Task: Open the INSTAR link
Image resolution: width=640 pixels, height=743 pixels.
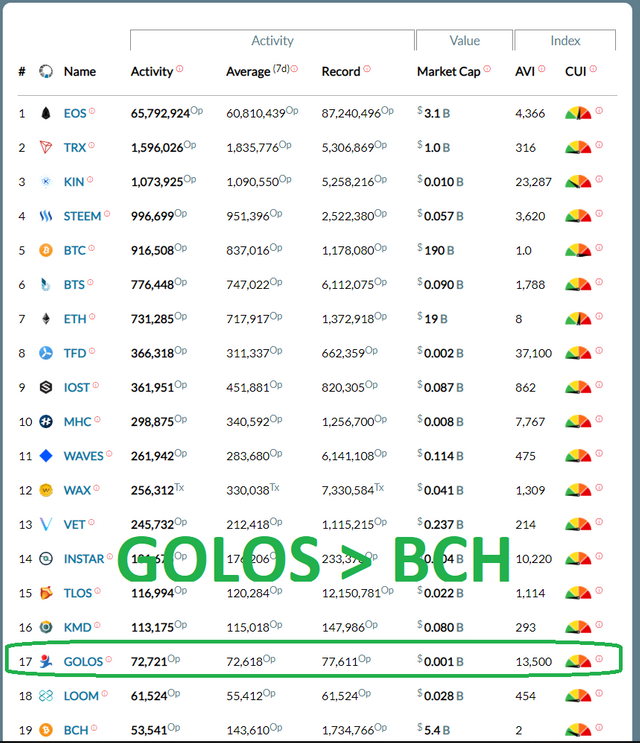Action: pyautogui.click(x=84, y=559)
